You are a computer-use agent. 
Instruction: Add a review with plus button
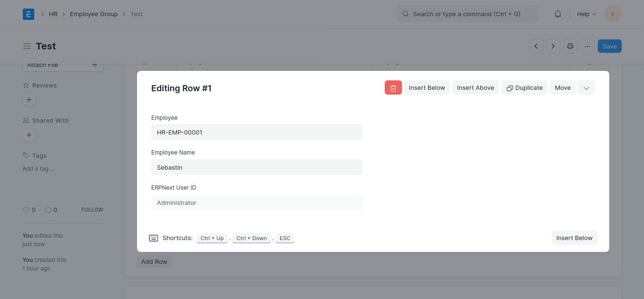(x=29, y=100)
